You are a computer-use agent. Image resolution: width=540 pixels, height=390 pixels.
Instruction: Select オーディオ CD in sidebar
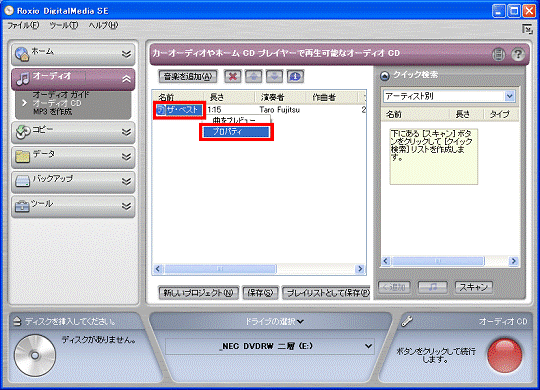[x=57, y=103]
